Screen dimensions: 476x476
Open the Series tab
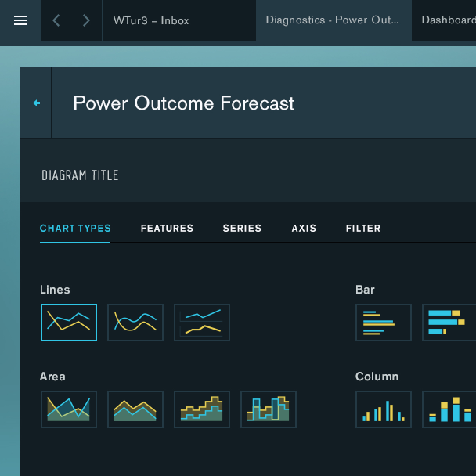tap(242, 228)
